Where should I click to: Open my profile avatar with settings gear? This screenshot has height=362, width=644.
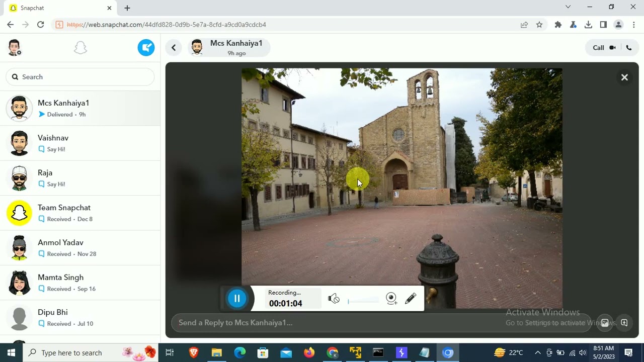tap(14, 48)
